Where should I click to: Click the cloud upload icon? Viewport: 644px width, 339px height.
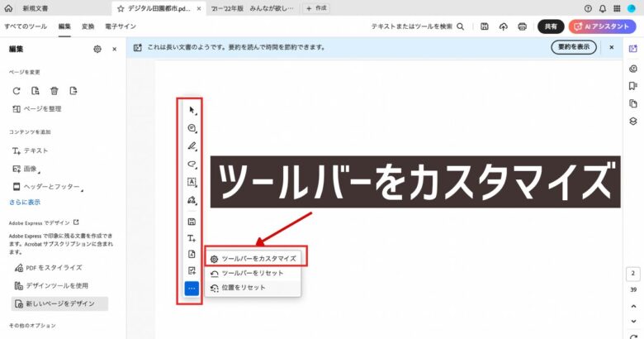click(504, 26)
